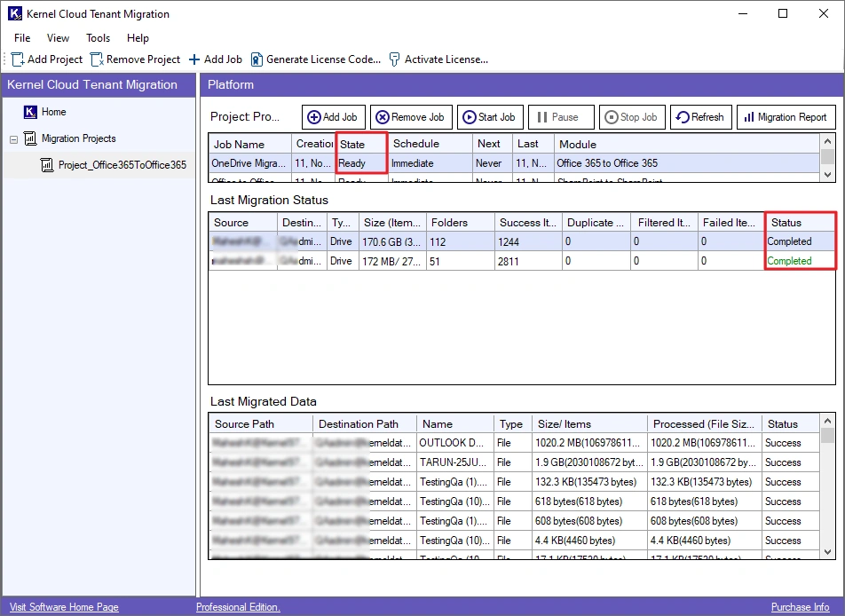
Task: Click the Add Job item in top toolbar
Action: [215, 59]
